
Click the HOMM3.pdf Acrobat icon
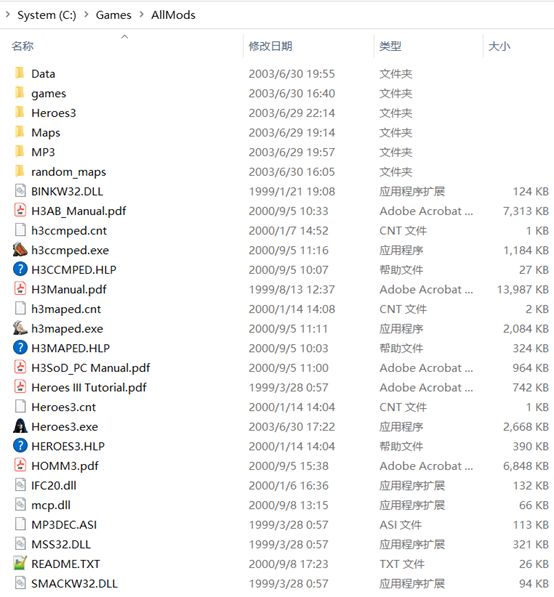pos(20,465)
